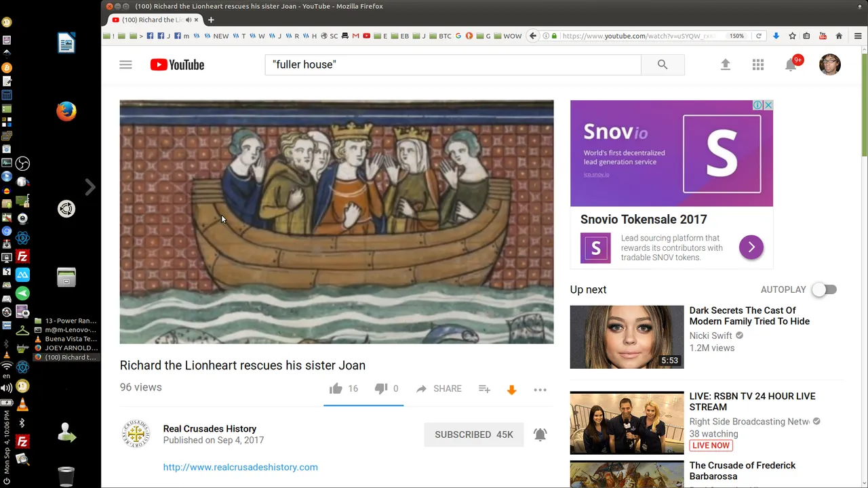Open the NEW bookmark folder
Screen dimensions: 868x488
pos(216,36)
